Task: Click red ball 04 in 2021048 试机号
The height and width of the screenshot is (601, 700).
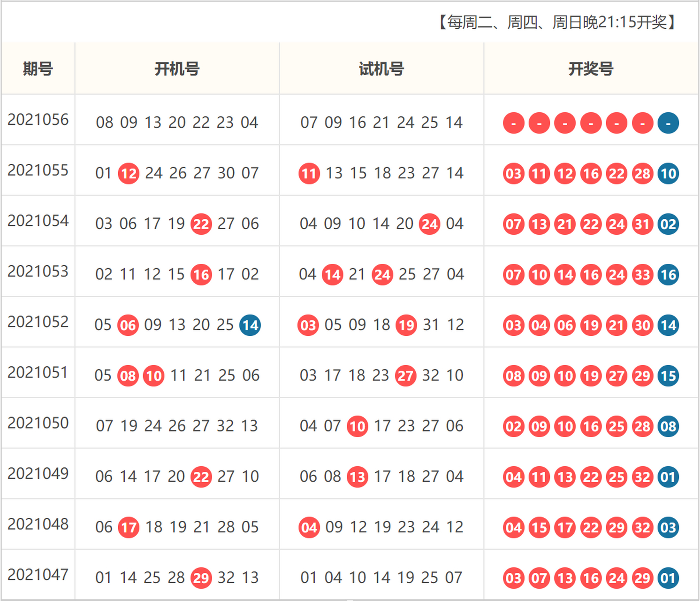Action: pyautogui.click(x=309, y=528)
